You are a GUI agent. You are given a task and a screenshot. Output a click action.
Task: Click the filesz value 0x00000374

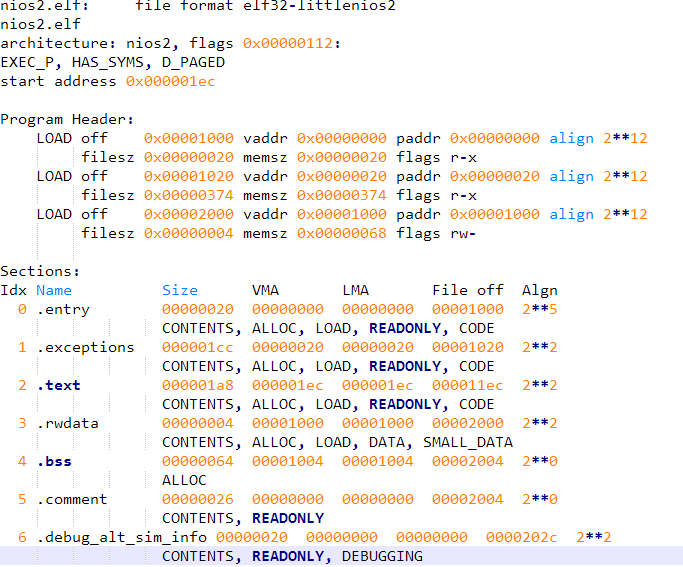[x=188, y=195]
